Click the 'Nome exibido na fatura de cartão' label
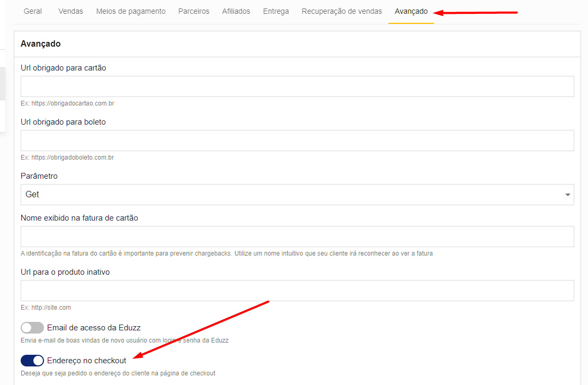Screen dimensions: 588x385 [79, 218]
